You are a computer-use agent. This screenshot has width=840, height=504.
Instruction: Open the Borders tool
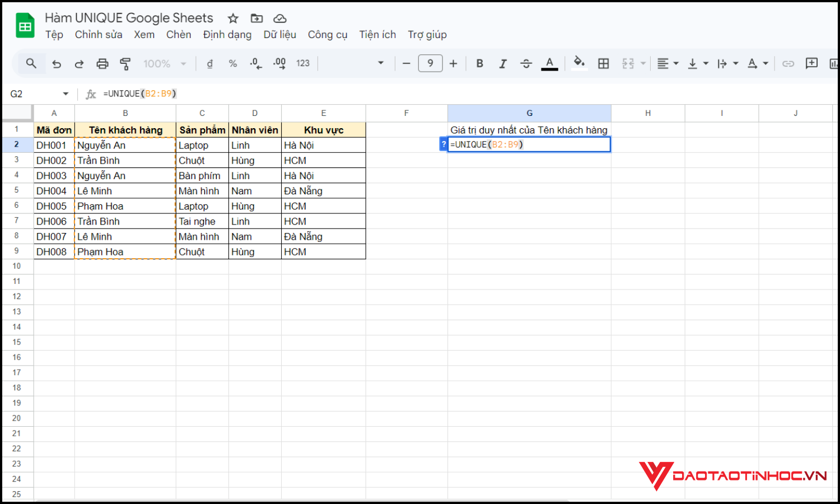tap(604, 63)
